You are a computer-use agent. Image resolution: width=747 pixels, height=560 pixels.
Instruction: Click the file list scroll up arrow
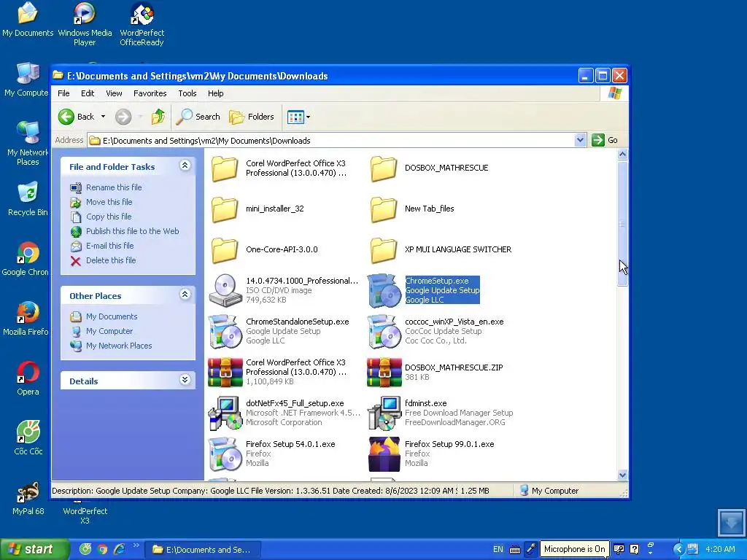point(622,155)
